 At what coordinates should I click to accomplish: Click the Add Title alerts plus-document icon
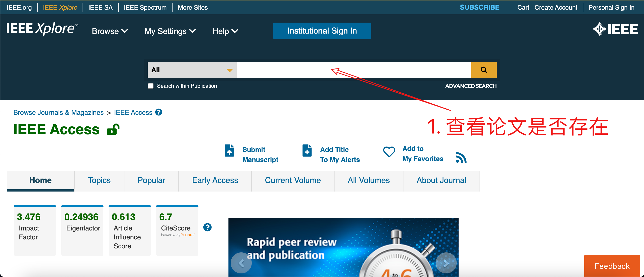click(x=307, y=151)
